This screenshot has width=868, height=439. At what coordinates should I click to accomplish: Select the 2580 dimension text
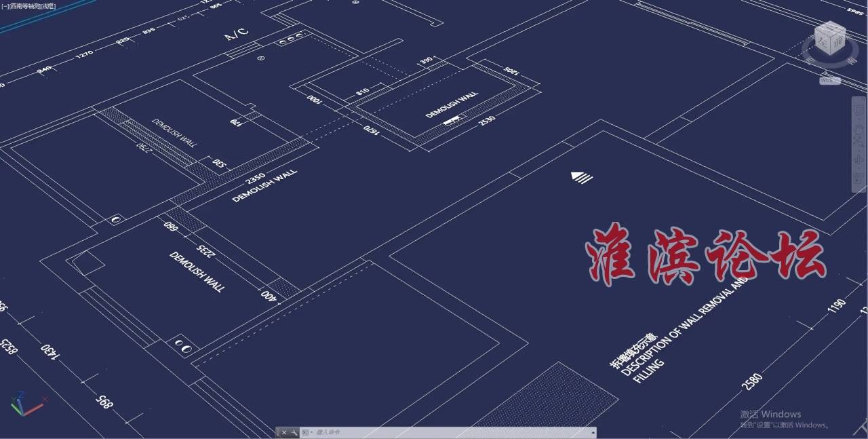(x=752, y=381)
